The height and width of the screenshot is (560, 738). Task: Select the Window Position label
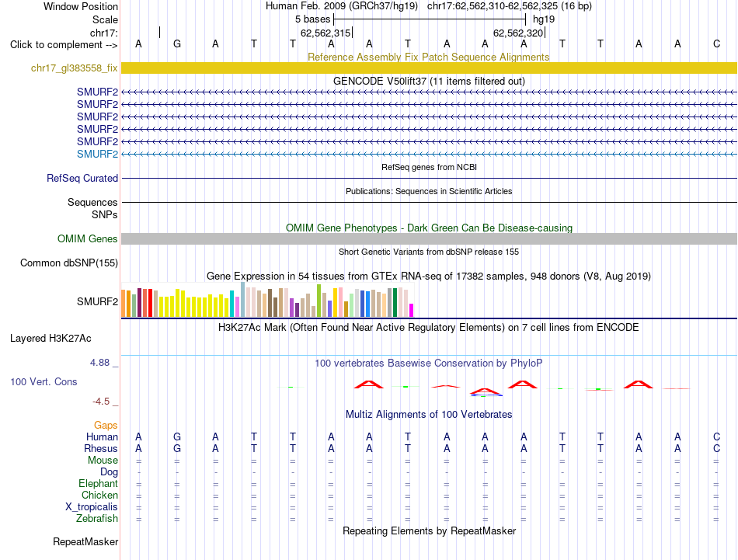coord(81,6)
